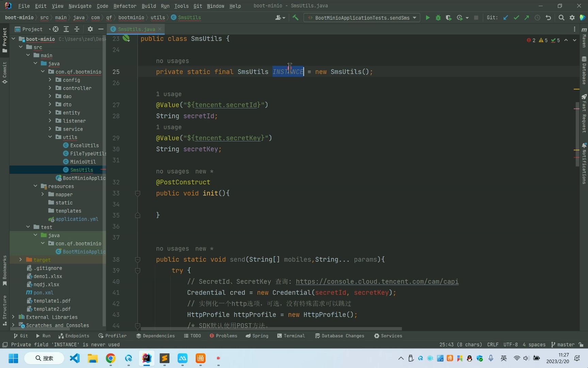The height and width of the screenshot is (368, 588).
Task: Open Commit tool window on left strip
Action: point(4,72)
